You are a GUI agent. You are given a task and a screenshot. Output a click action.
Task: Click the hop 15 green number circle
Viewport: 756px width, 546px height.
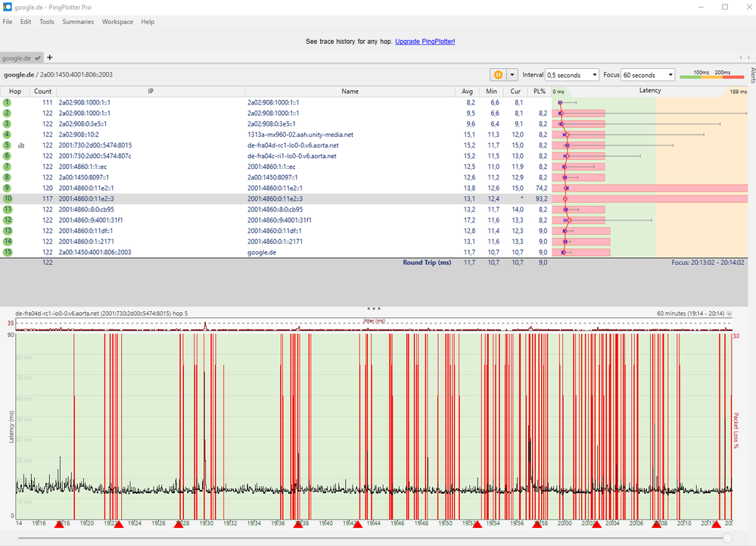click(x=7, y=252)
